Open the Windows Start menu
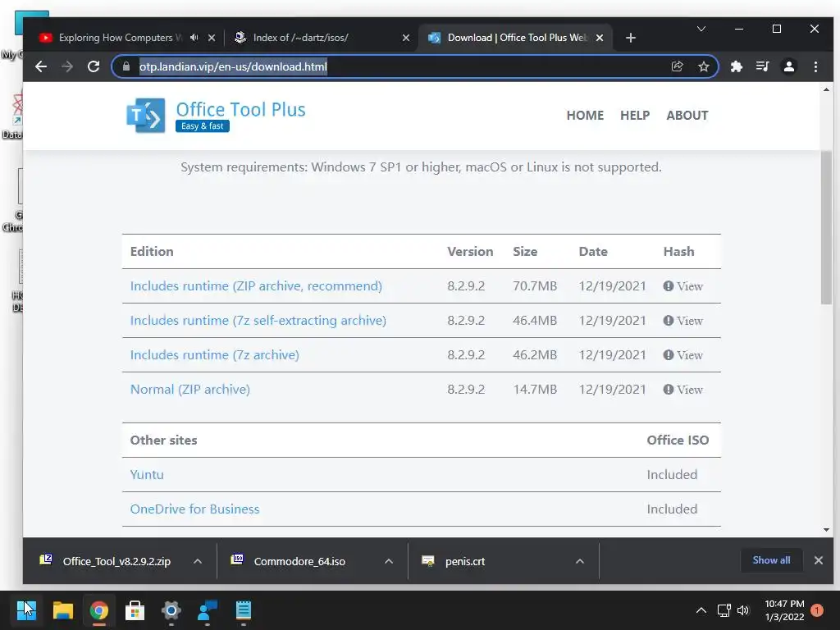 click(26, 610)
